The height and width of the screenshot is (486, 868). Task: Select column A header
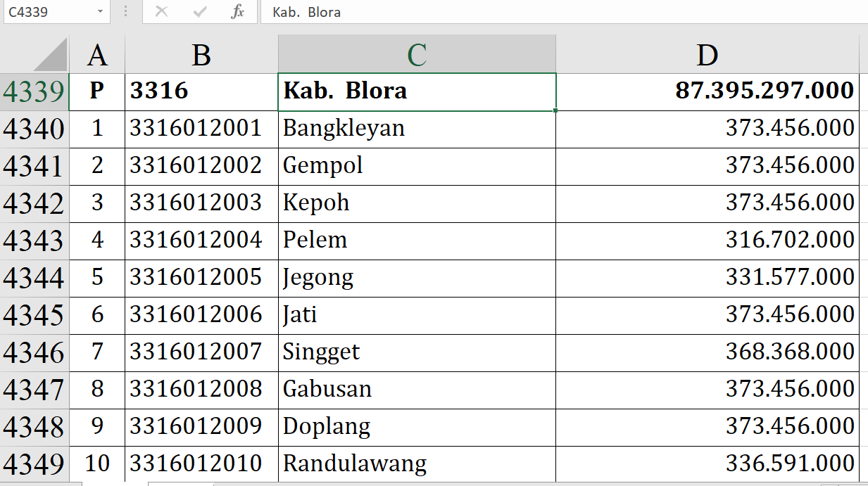[x=97, y=55]
